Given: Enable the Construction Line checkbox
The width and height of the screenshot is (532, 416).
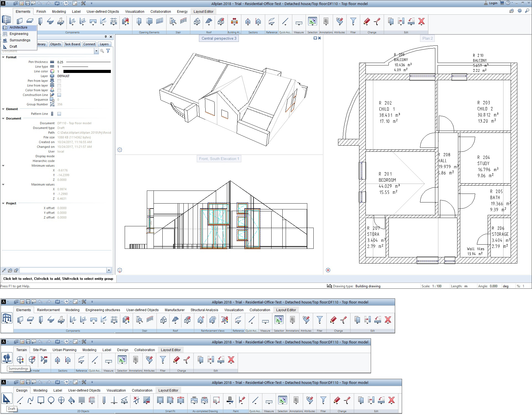Looking at the screenshot, I should pyautogui.click(x=59, y=95).
